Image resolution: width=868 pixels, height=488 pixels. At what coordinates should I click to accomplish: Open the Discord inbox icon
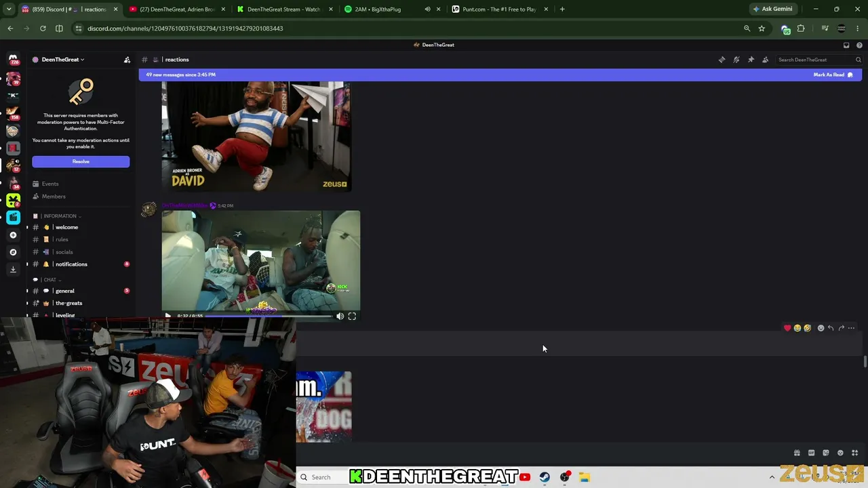coord(846,45)
